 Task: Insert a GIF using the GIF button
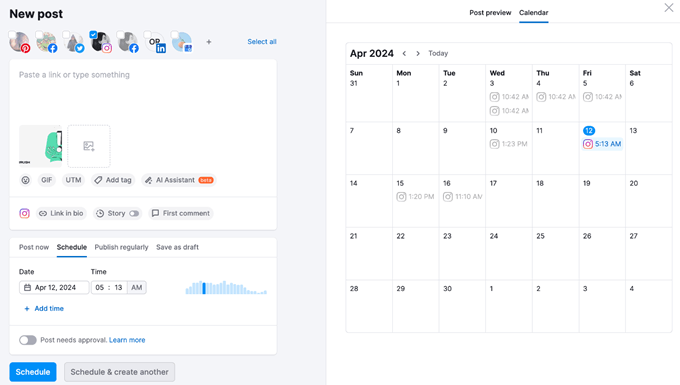point(46,180)
